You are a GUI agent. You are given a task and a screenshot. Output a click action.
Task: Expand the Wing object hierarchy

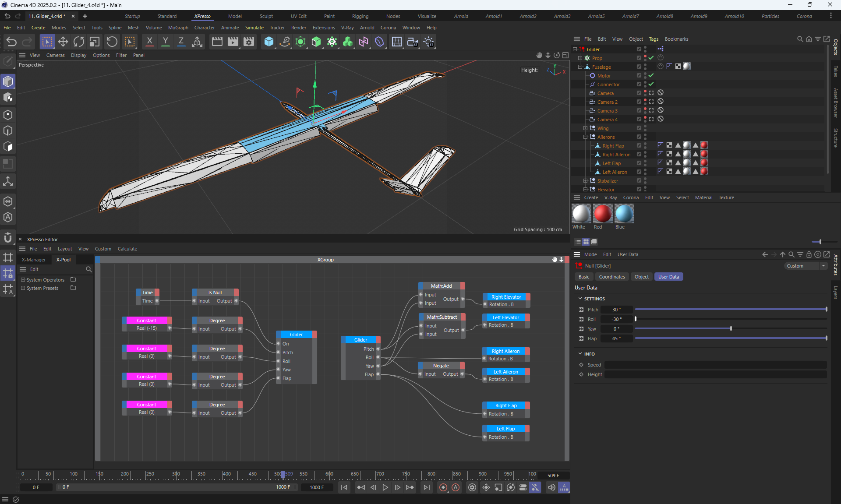tap(585, 128)
